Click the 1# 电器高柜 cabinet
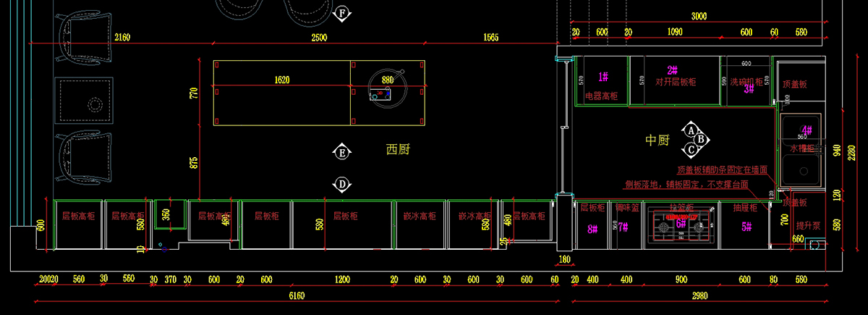Viewport: 868px width, 315px height. 602,81
